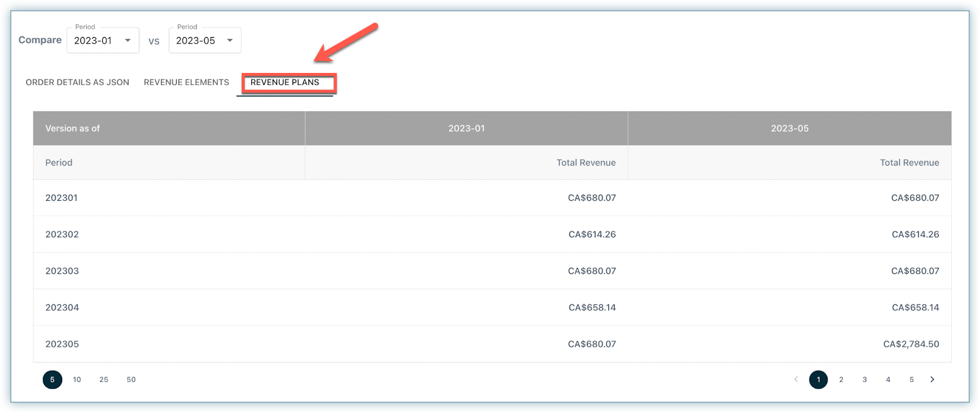Switch to Order Details as JSON tab
Screen dimensions: 980x413
coord(77,82)
